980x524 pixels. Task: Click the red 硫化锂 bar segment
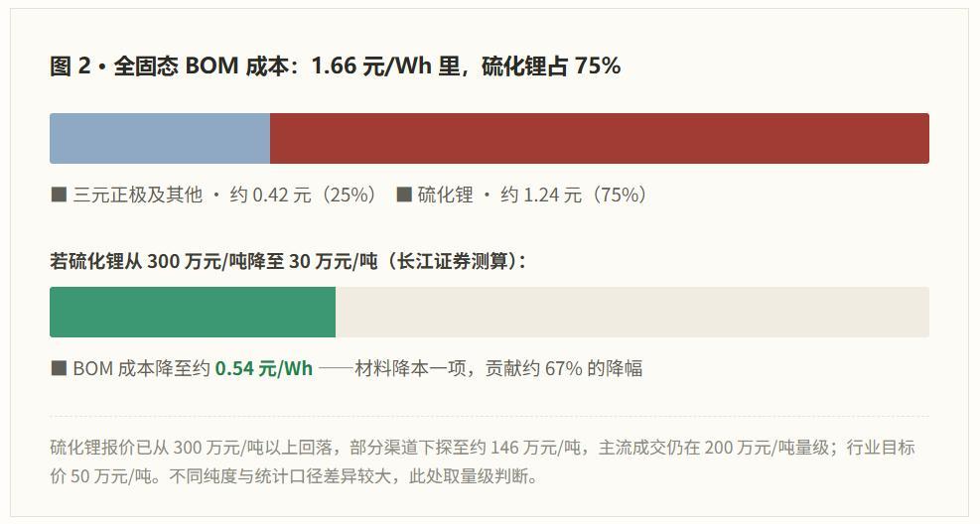(600, 138)
